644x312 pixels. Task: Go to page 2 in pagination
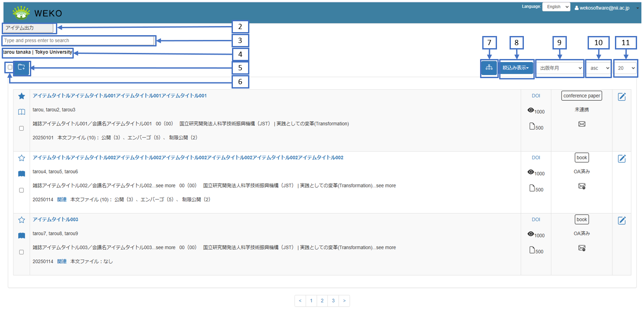322,301
